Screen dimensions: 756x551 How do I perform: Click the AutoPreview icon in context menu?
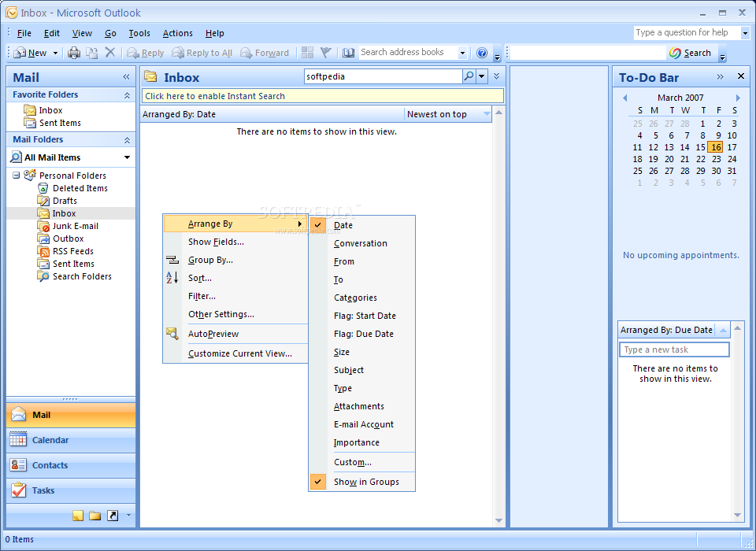172,334
